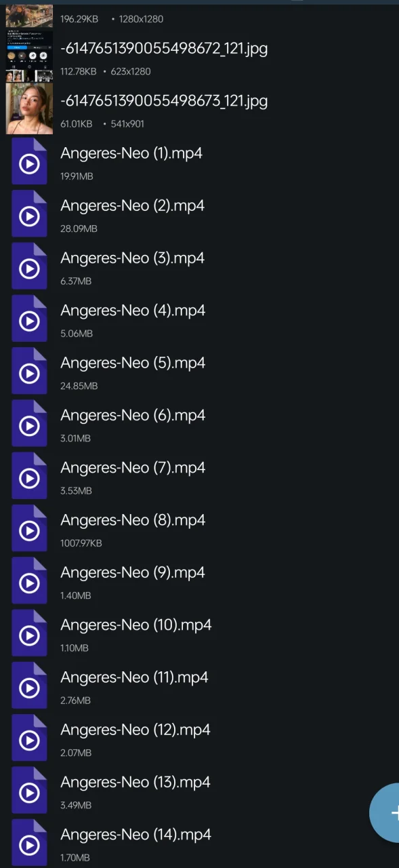Tap the video icon for Angeres-Neo (1).mp4
The height and width of the screenshot is (868, 399).
click(29, 161)
